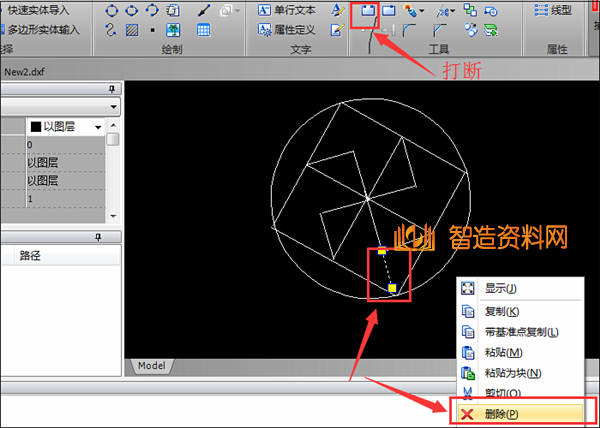Select Paste as Block (粘贴为块) menu entry
600x428 pixels.
[512, 373]
